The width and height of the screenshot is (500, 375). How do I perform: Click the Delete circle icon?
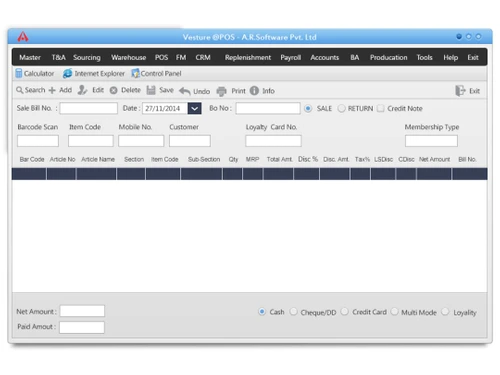(114, 90)
